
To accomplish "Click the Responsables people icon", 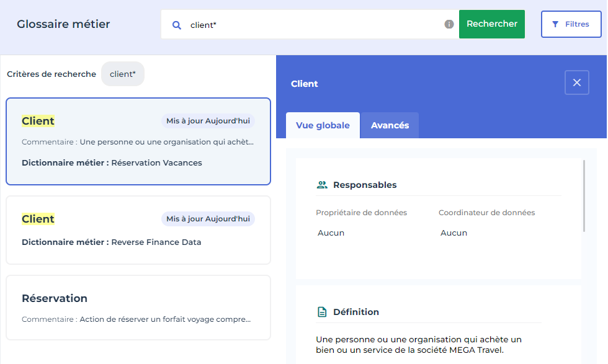I will coord(322,185).
